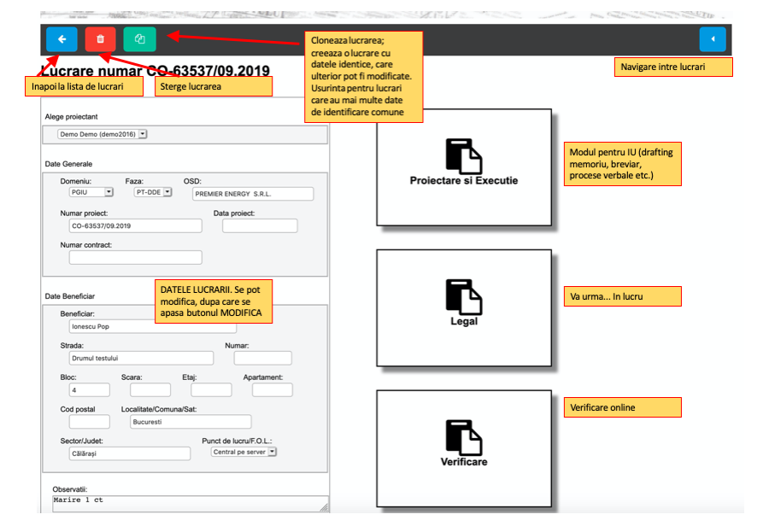
Task: Click the Lucrare numar CO-63537/09.2019 heading
Action: point(155,71)
